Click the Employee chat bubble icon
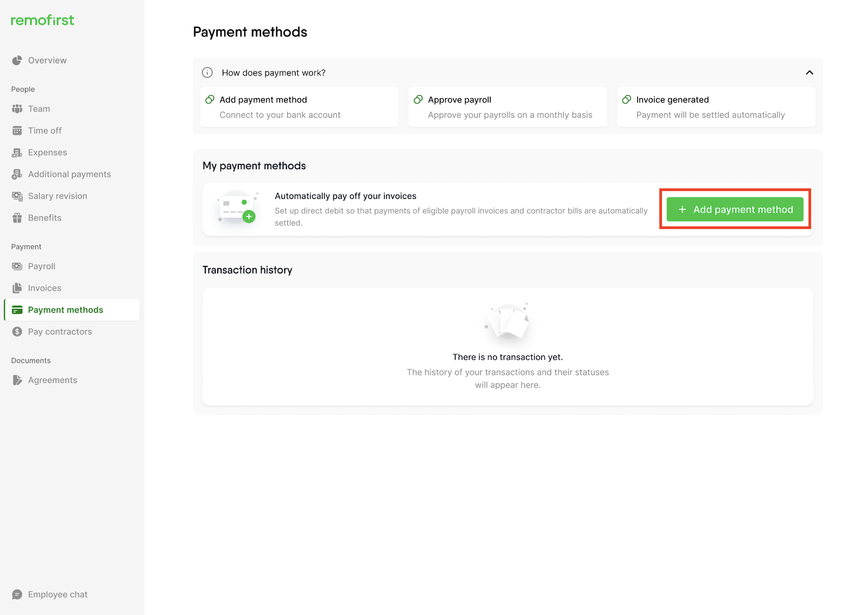This screenshot has width=868, height=615. [x=17, y=595]
